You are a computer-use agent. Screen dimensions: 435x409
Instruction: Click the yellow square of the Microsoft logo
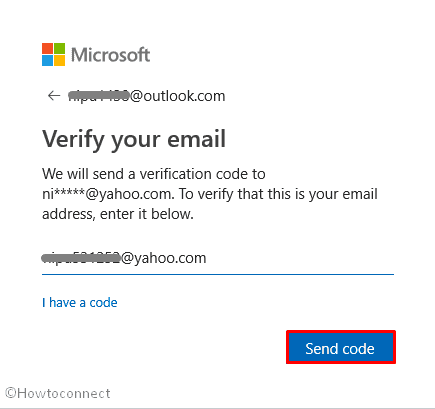point(59,60)
